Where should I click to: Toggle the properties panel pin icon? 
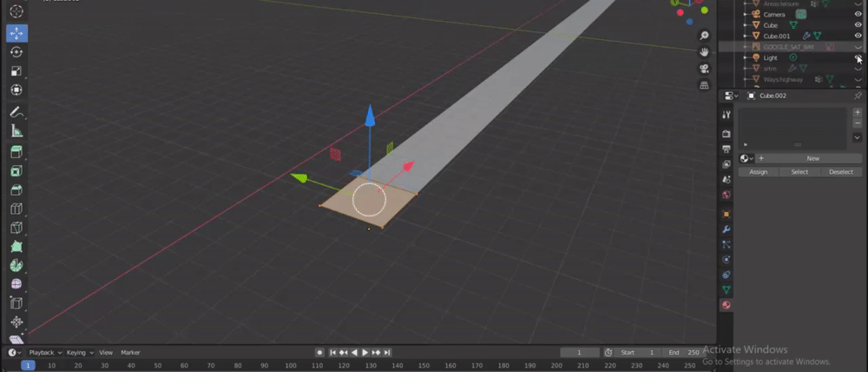pos(858,96)
